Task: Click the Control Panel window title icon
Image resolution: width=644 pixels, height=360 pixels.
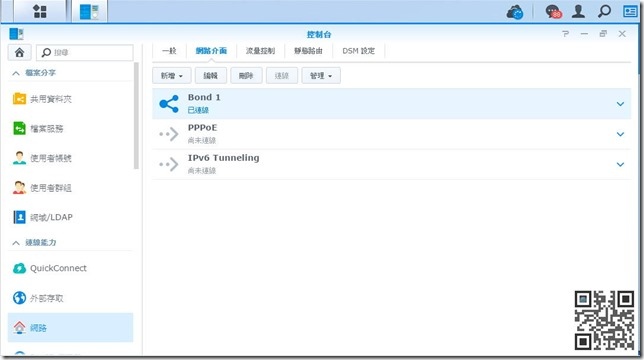Action: point(16,34)
